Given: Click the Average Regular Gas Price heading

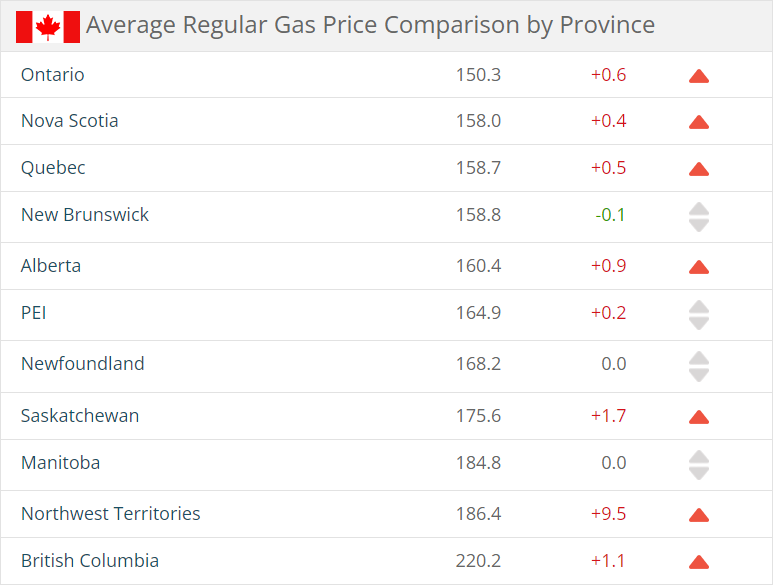Looking at the screenshot, I should pyautogui.click(x=370, y=25).
